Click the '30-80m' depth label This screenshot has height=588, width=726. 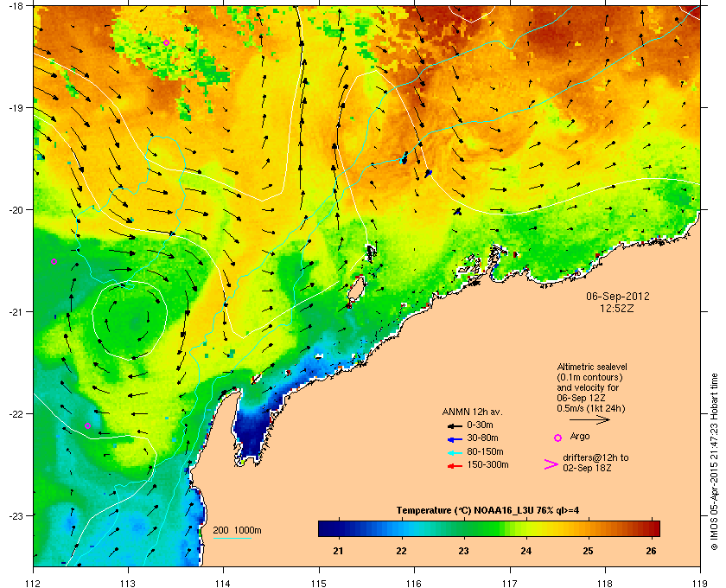click(x=482, y=438)
